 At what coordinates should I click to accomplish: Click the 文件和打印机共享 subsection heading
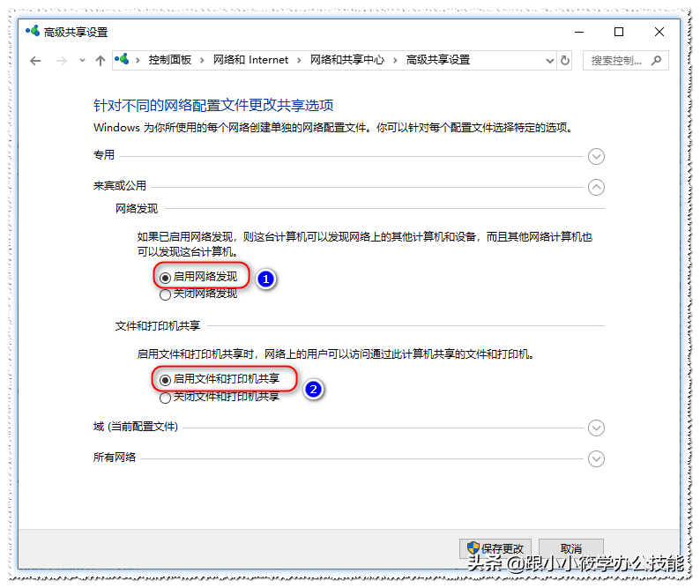coord(158,326)
